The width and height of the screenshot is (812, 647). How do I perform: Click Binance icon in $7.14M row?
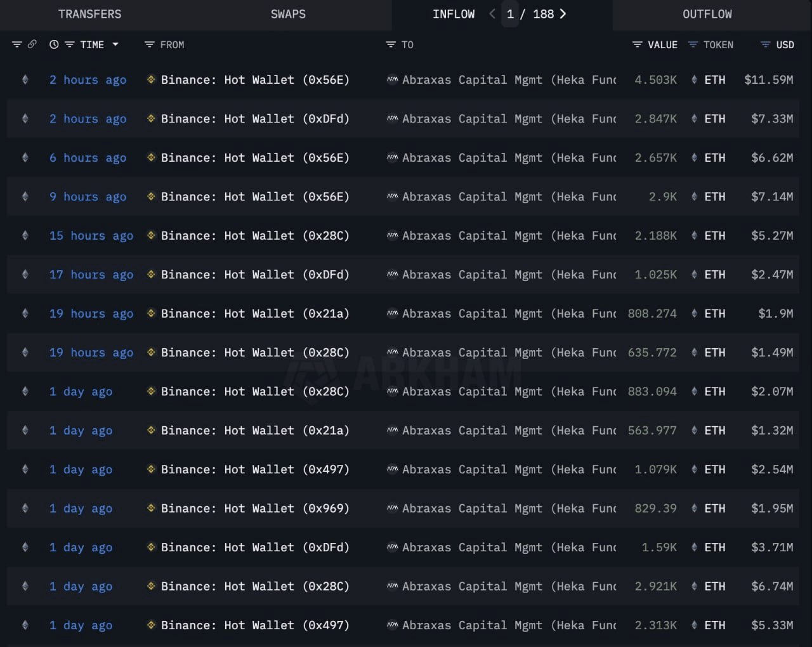point(151,196)
